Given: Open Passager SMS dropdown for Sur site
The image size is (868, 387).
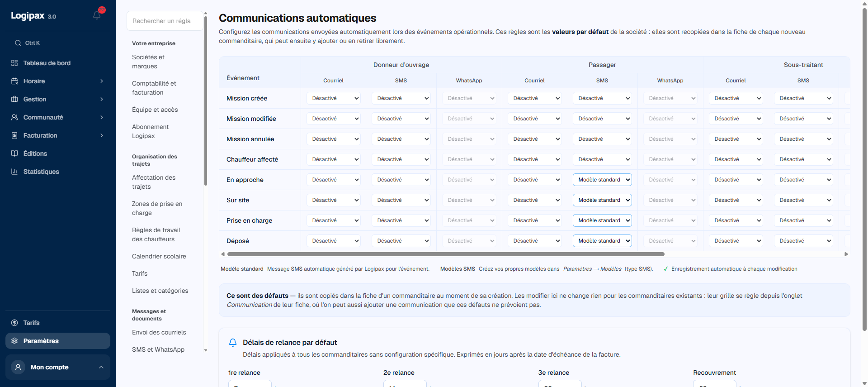Looking at the screenshot, I should [x=602, y=200].
